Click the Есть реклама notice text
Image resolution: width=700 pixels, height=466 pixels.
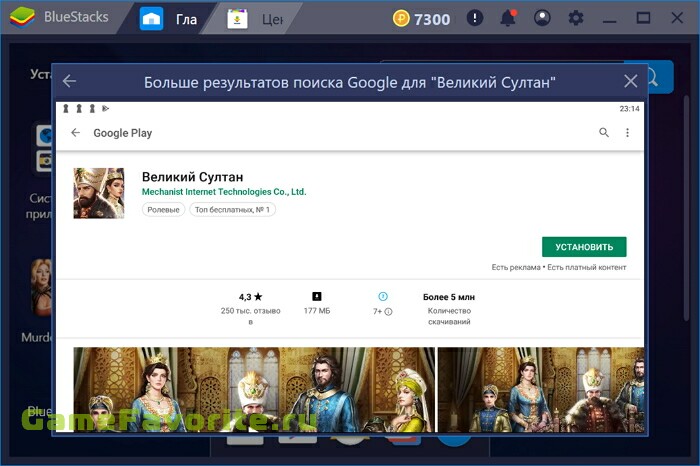pos(516,267)
